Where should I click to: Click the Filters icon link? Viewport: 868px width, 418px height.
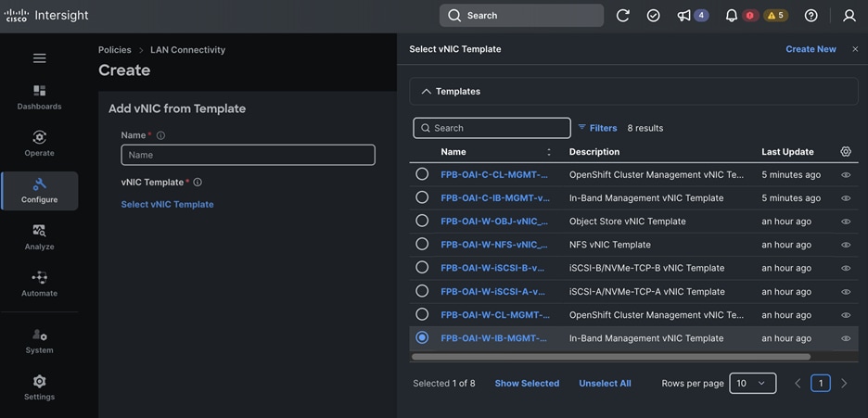point(597,128)
